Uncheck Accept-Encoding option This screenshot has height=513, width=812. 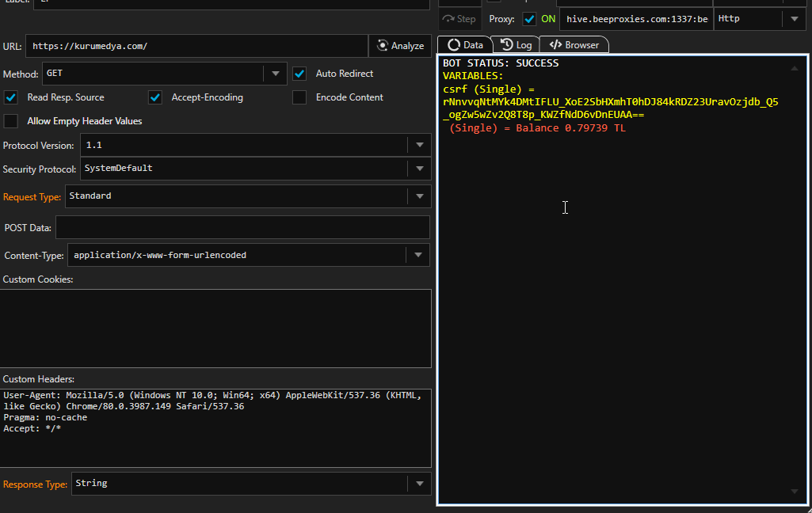pyautogui.click(x=155, y=97)
